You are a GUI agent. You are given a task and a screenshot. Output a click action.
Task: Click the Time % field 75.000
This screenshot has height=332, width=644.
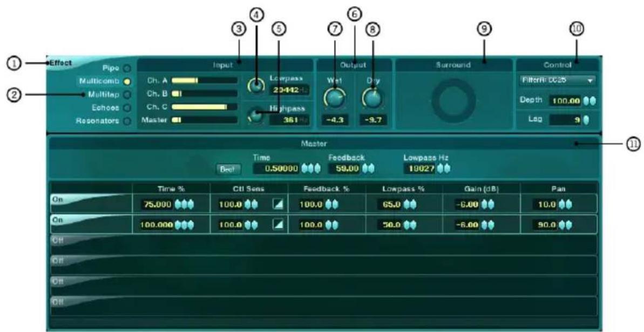157,205
